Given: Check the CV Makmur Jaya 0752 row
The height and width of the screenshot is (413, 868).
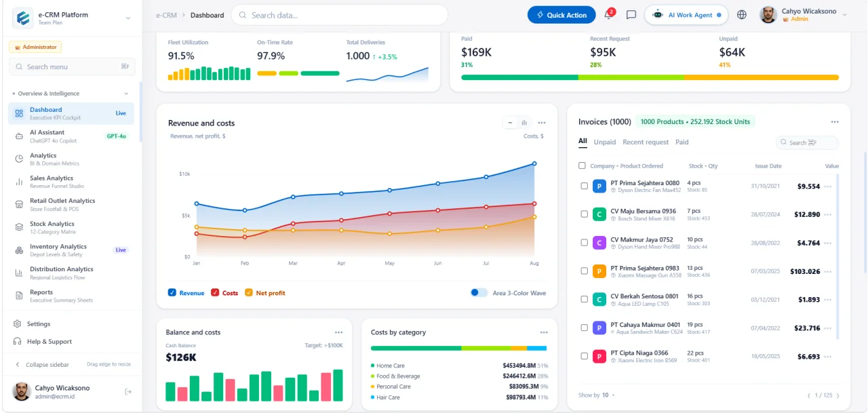Looking at the screenshot, I should tap(585, 243).
